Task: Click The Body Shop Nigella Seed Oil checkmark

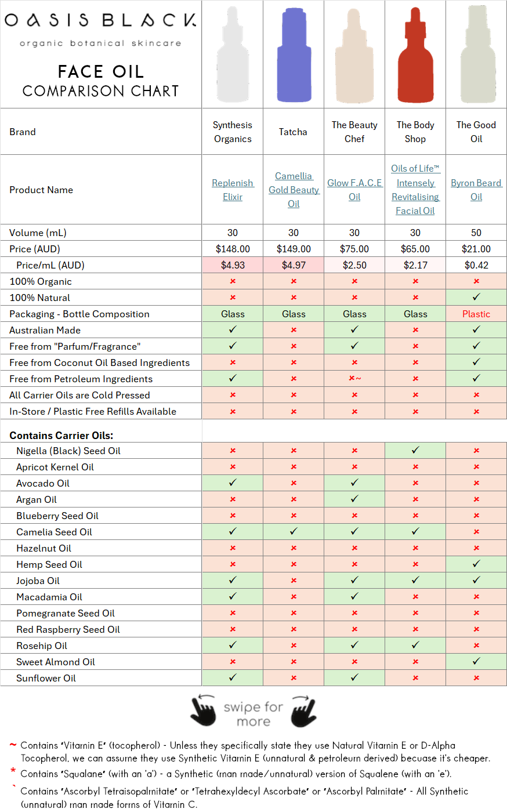Action: pyautogui.click(x=415, y=450)
